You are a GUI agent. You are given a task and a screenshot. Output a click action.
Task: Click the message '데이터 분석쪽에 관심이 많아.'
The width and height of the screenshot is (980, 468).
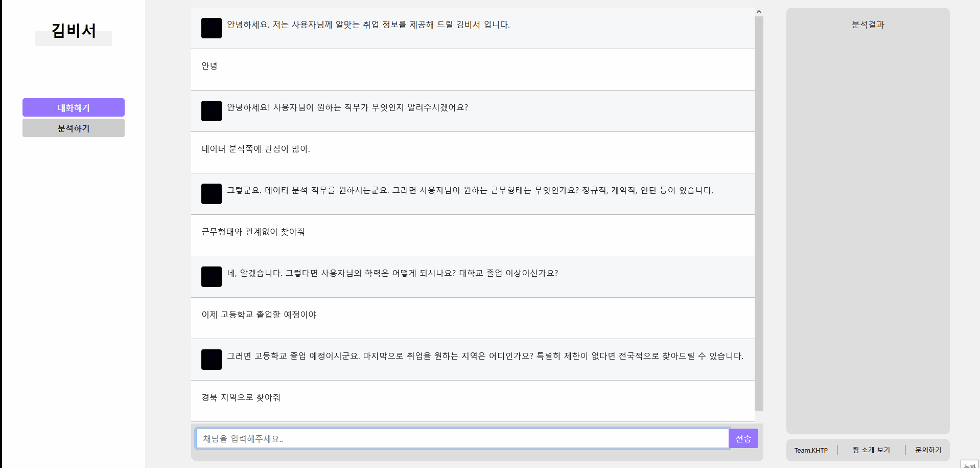pos(256,149)
